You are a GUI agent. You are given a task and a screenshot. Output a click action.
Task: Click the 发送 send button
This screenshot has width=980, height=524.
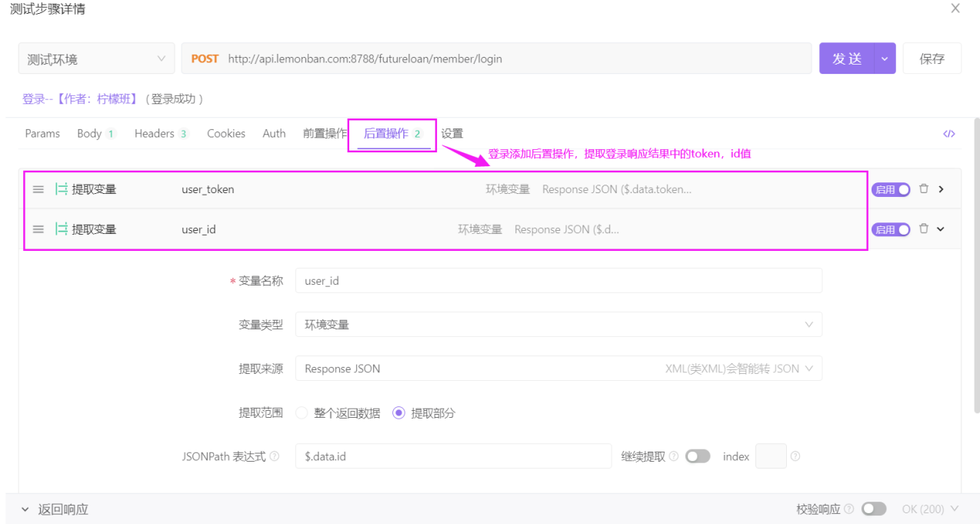tap(846, 58)
